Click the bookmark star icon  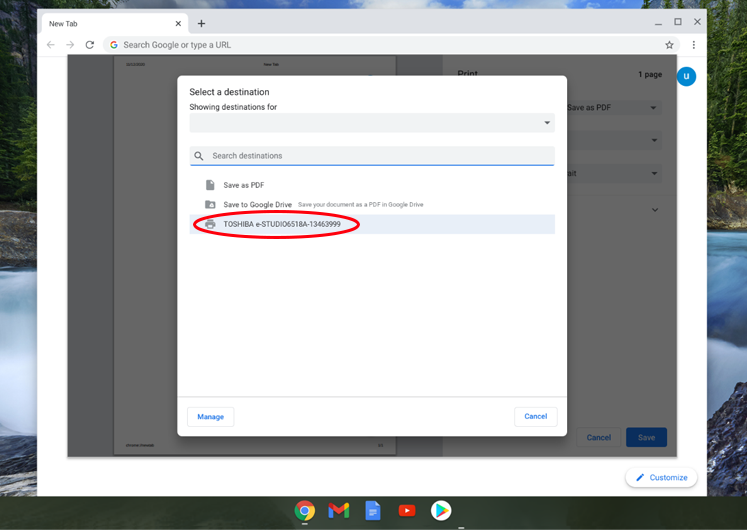tap(669, 45)
